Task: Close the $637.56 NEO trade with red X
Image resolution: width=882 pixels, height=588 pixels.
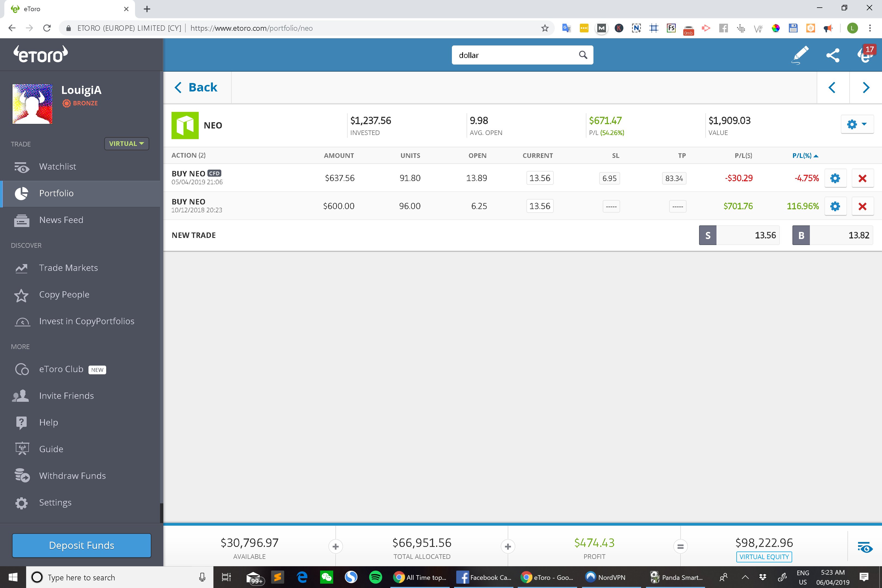Action: [862, 178]
